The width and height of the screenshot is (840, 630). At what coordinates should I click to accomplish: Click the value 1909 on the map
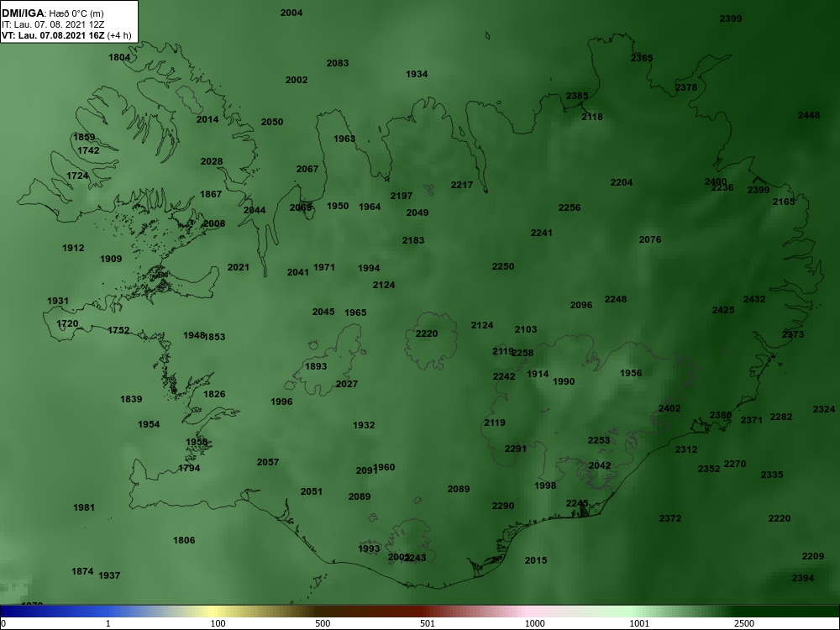point(111,260)
